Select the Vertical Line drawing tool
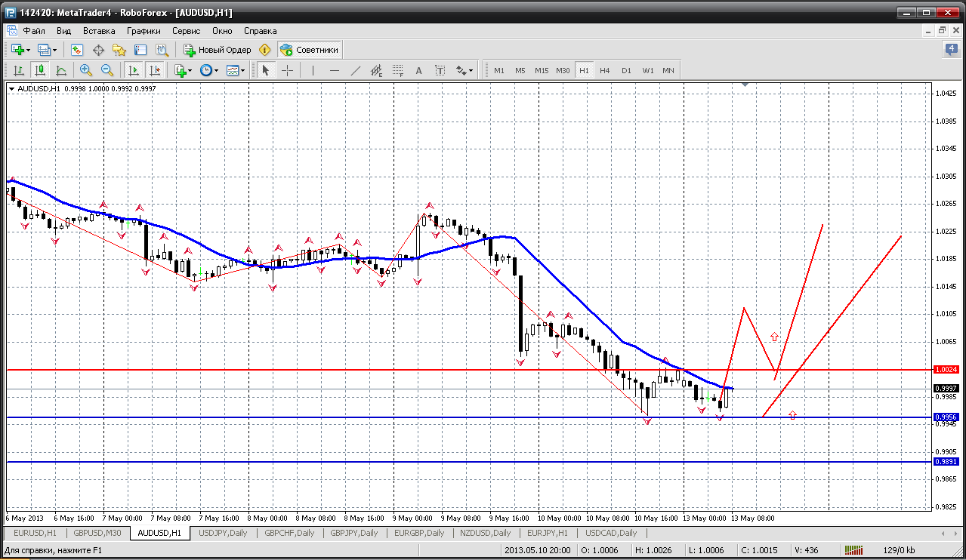This screenshot has width=966, height=560. pyautogui.click(x=312, y=70)
